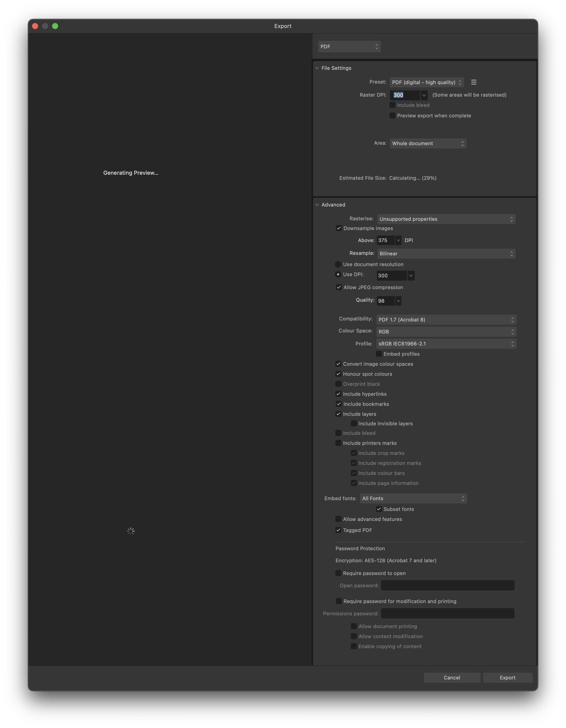Screen dimensions: 566x728
Task: Toggle Embed profiles checkbox
Action: 379,354
